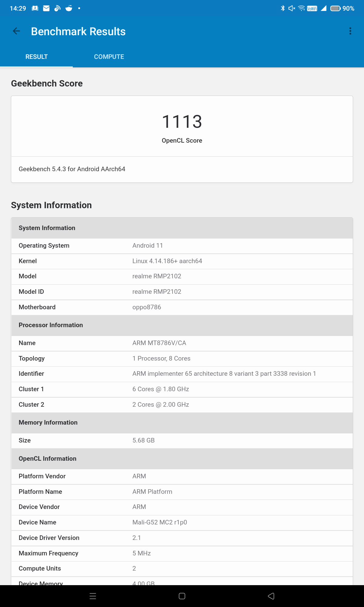
Task: Tap the Geekbench 5.4.3 for Android AArch64 text
Action: pos(72,169)
